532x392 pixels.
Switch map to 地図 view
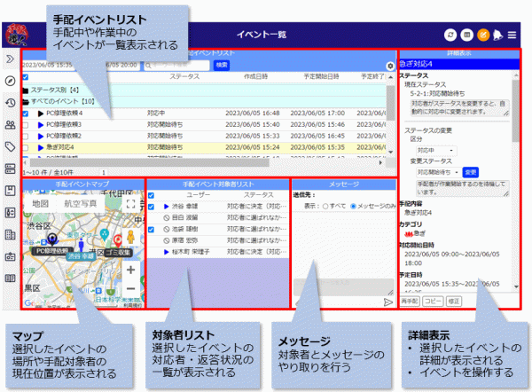tap(40, 204)
